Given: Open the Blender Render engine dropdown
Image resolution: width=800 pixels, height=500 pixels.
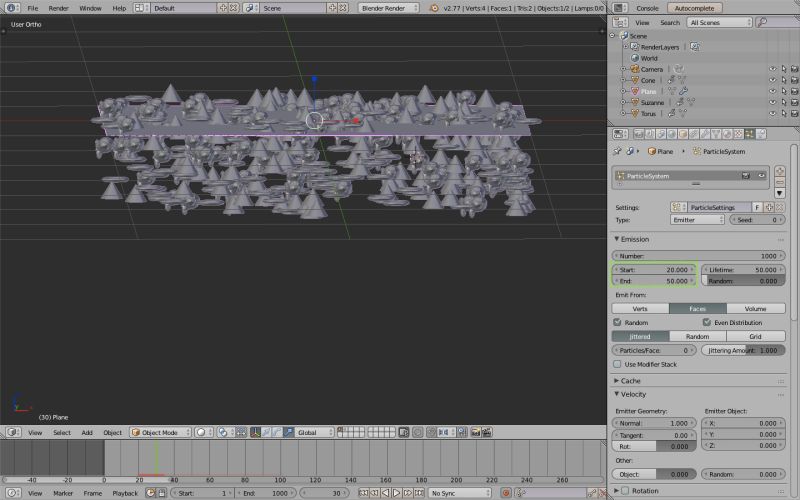Looking at the screenshot, I should tap(389, 8).
